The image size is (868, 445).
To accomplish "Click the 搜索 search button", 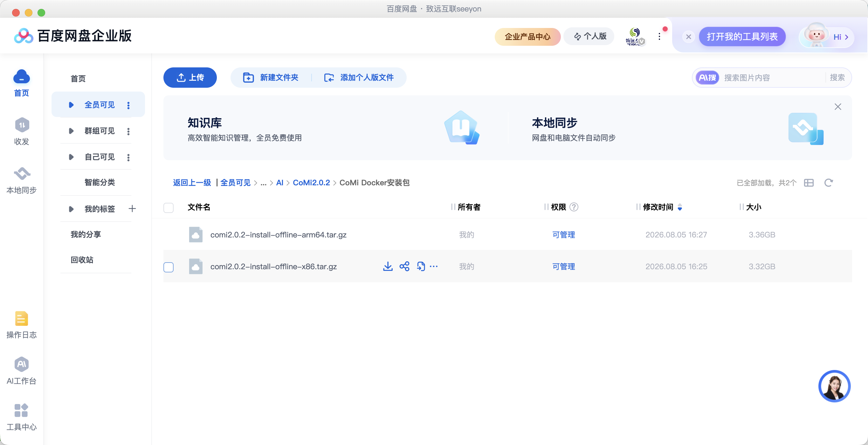I will [837, 78].
